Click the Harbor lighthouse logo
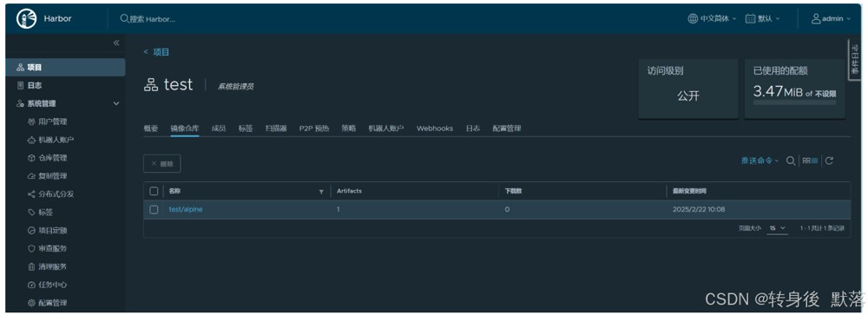 (26, 18)
